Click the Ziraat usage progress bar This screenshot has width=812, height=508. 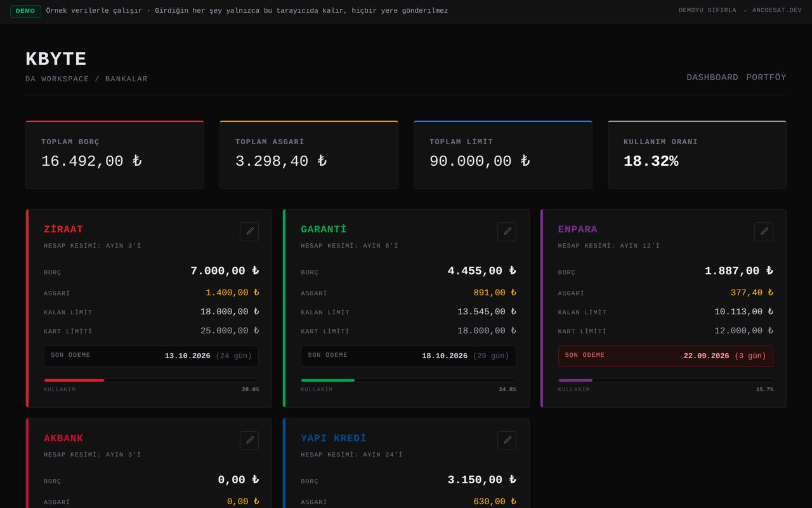[151, 380]
